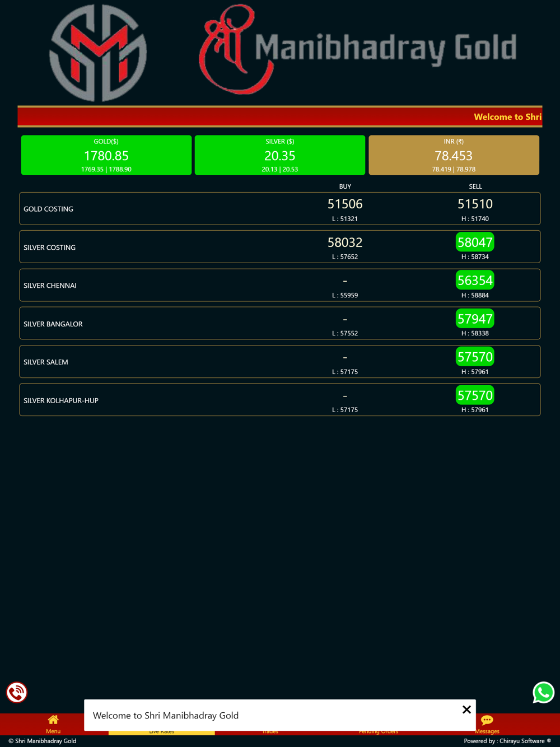Click the SM logo emblem
Image resolution: width=560 pixels, height=747 pixels.
(99, 53)
